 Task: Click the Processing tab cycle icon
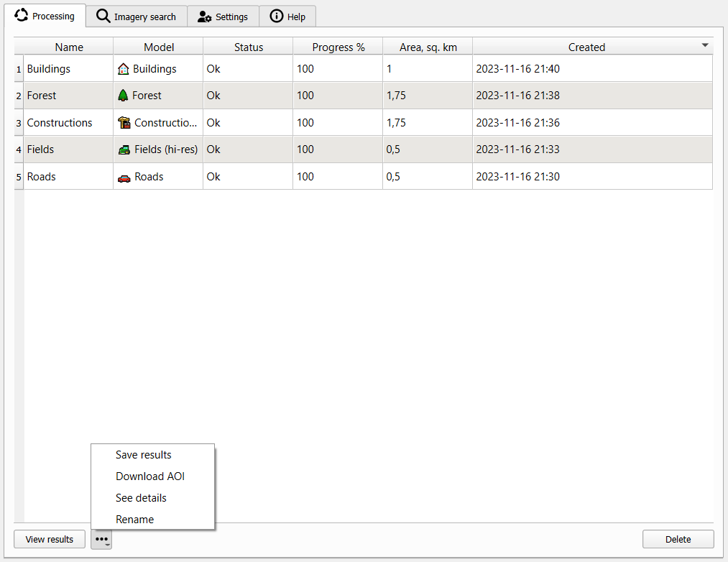21,15
